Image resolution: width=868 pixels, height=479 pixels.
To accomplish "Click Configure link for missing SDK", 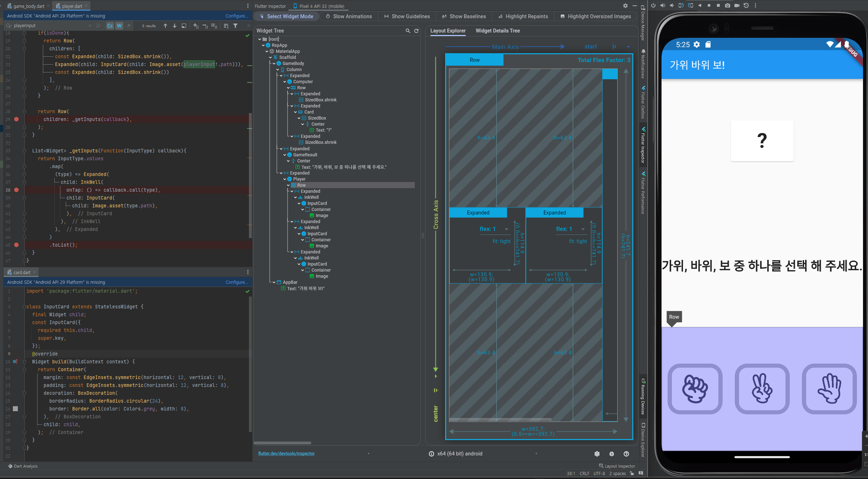I will coord(236,16).
